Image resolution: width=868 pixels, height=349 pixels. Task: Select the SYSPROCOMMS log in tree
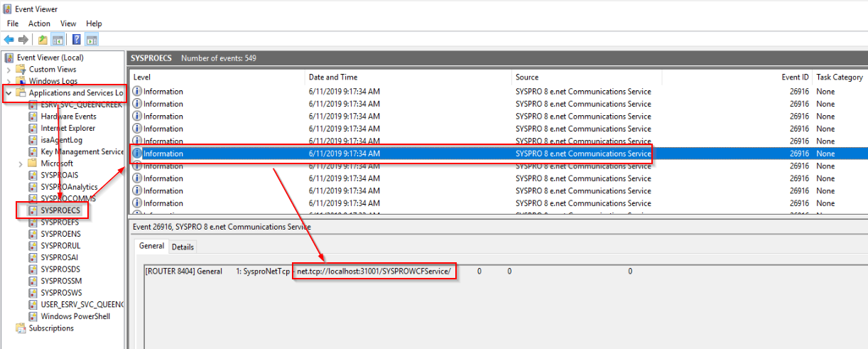(x=70, y=199)
